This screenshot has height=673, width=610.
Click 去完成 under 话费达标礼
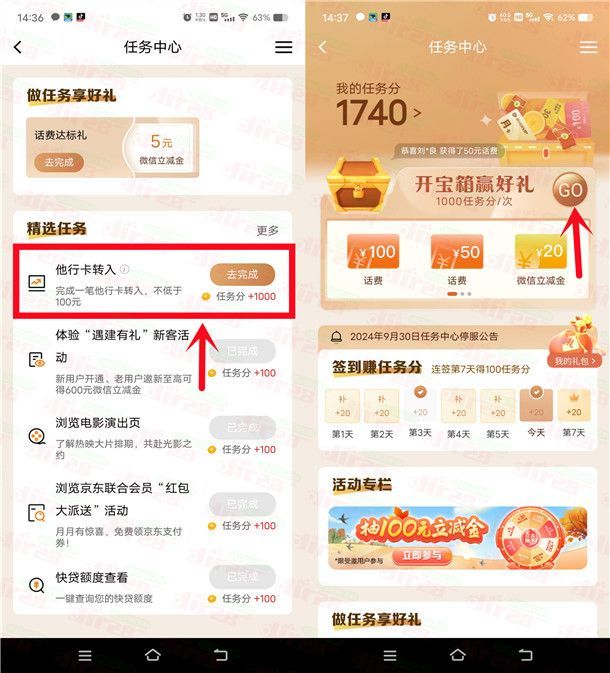pos(59,162)
